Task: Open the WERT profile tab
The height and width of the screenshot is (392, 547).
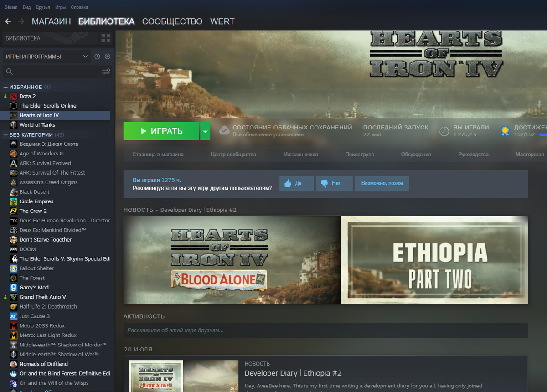Action: tap(222, 21)
